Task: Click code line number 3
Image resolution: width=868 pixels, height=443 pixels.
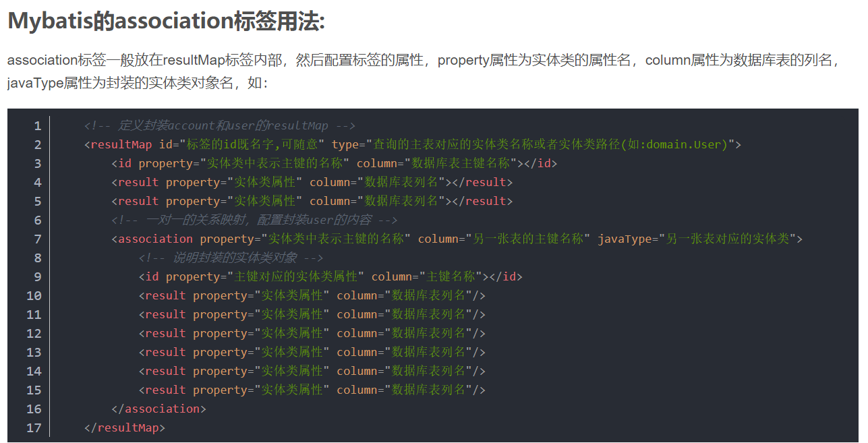Action: tap(38, 163)
